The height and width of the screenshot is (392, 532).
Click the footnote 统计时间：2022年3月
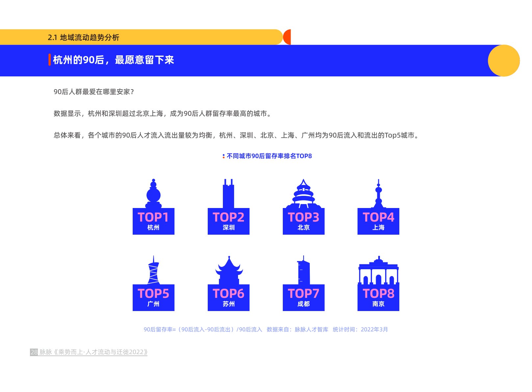360,329
